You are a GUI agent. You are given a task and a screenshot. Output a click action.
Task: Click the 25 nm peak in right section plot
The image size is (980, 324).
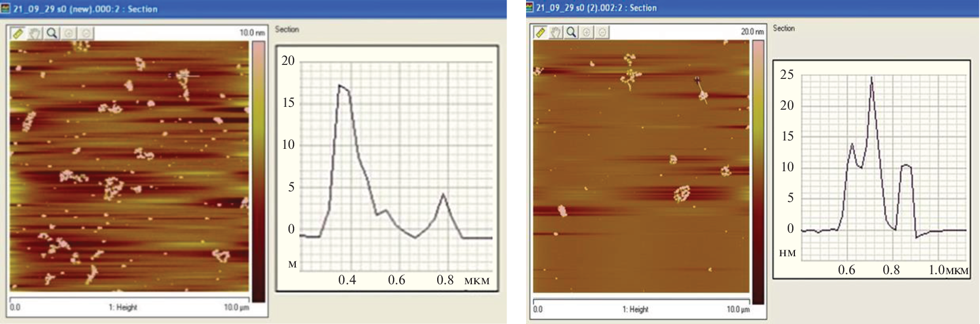click(872, 78)
